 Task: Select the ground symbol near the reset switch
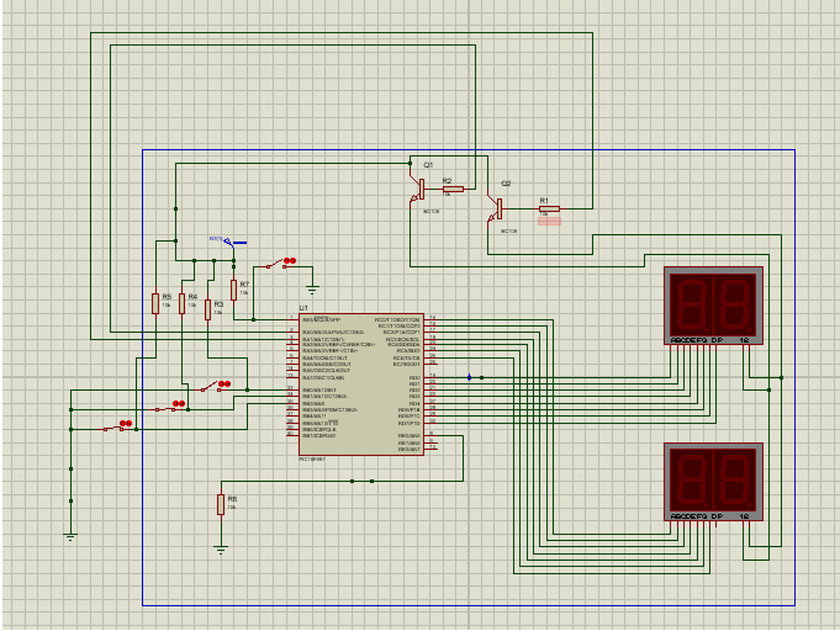[x=312, y=289]
